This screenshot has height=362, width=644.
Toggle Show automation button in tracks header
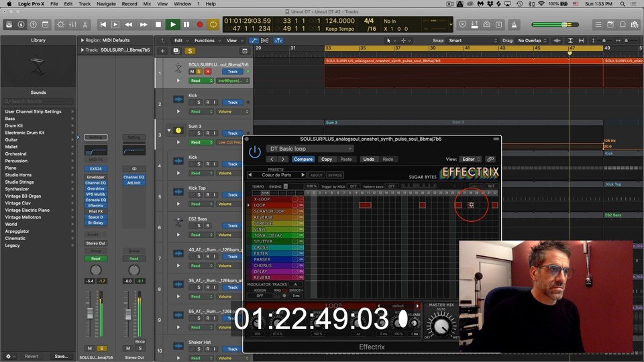tap(254, 41)
